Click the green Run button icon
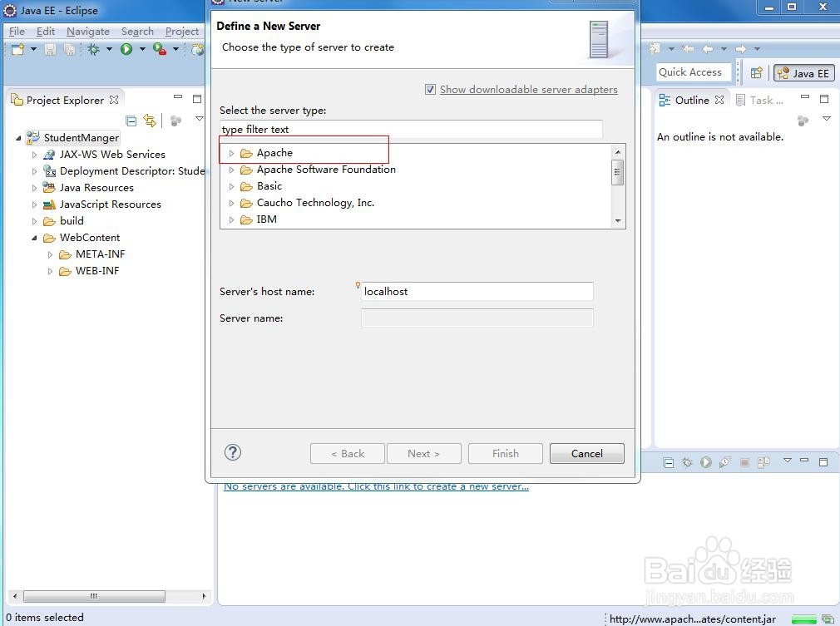Viewport: 840px width, 626px height. click(x=126, y=49)
